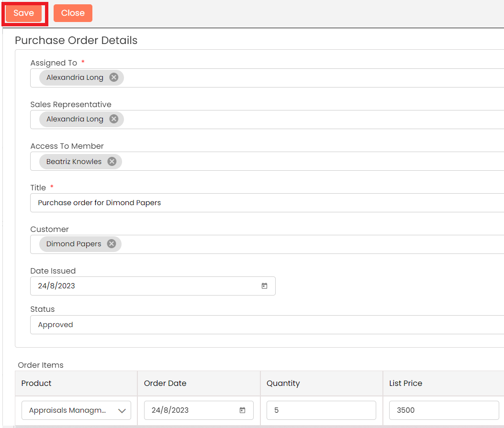
Task: Remove Alexandria Long from Sales Representative
Action: (x=113, y=119)
